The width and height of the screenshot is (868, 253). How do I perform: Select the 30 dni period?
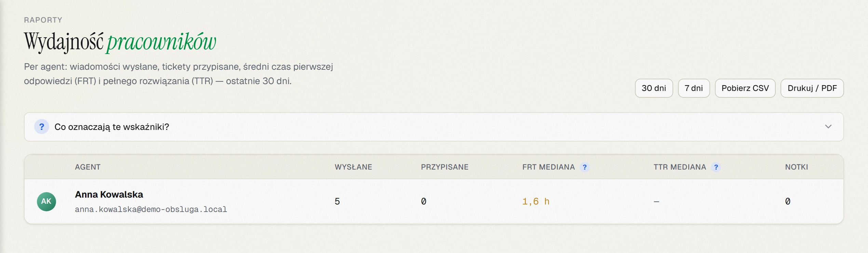pyautogui.click(x=654, y=88)
